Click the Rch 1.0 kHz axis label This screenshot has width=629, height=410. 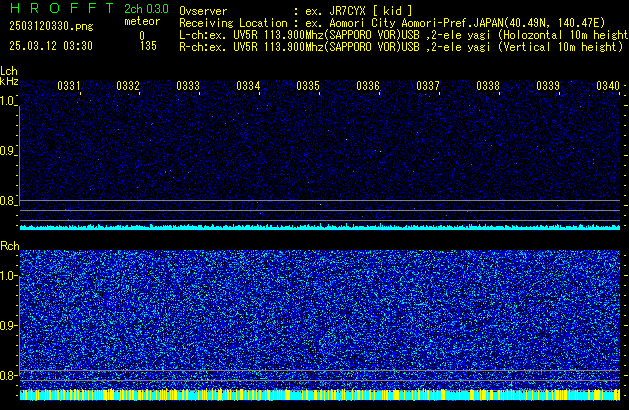coord(8,276)
